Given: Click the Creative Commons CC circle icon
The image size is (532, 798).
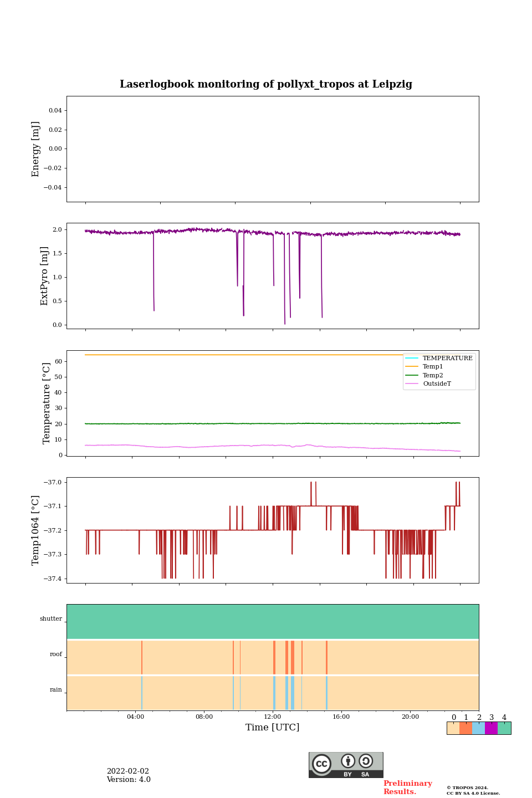Looking at the screenshot, I should coord(321,764).
